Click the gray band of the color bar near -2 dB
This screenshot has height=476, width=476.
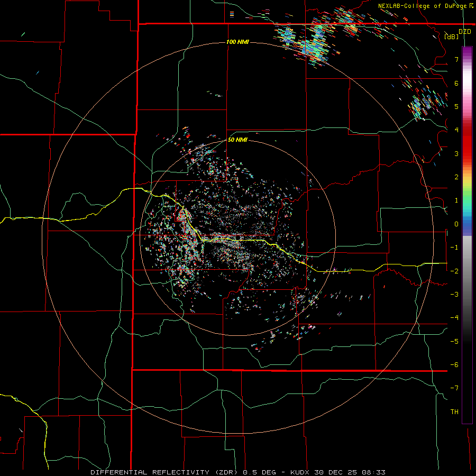click(x=467, y=271)
